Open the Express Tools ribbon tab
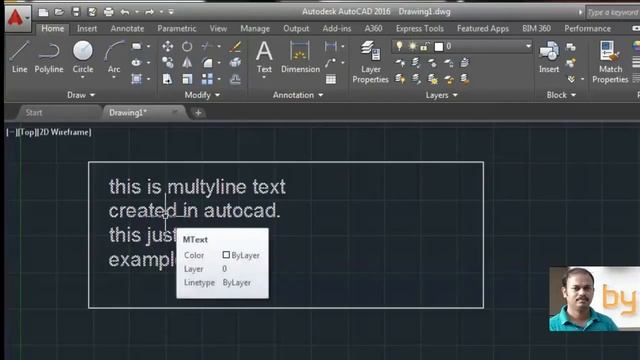 [420, 29]
